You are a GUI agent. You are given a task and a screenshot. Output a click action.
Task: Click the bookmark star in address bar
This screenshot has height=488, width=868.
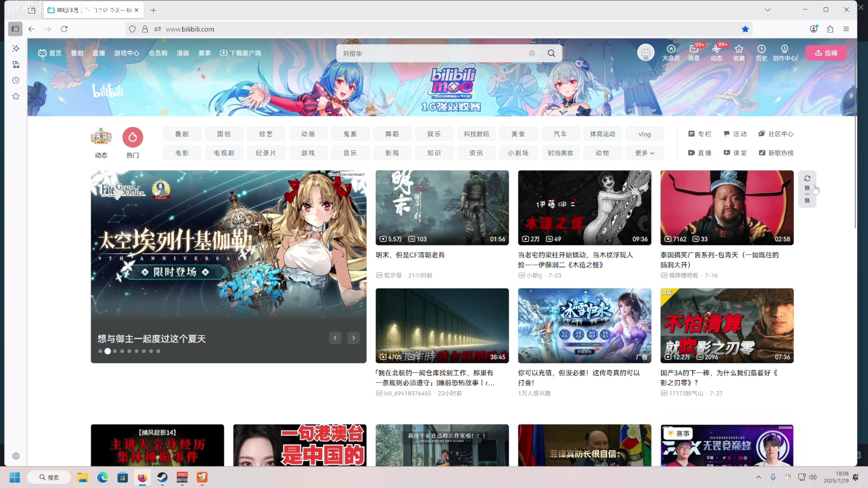pos(745,29)
